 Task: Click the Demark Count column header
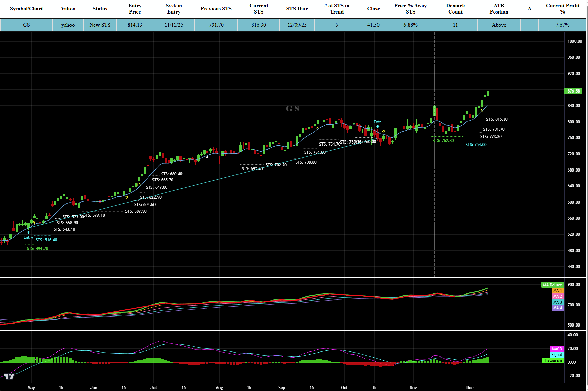pos(455,9)
